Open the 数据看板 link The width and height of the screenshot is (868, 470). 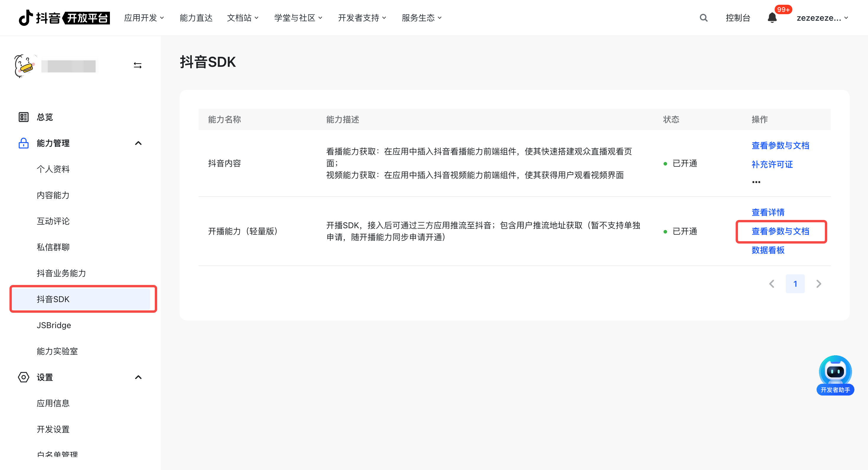pos(768,250)
